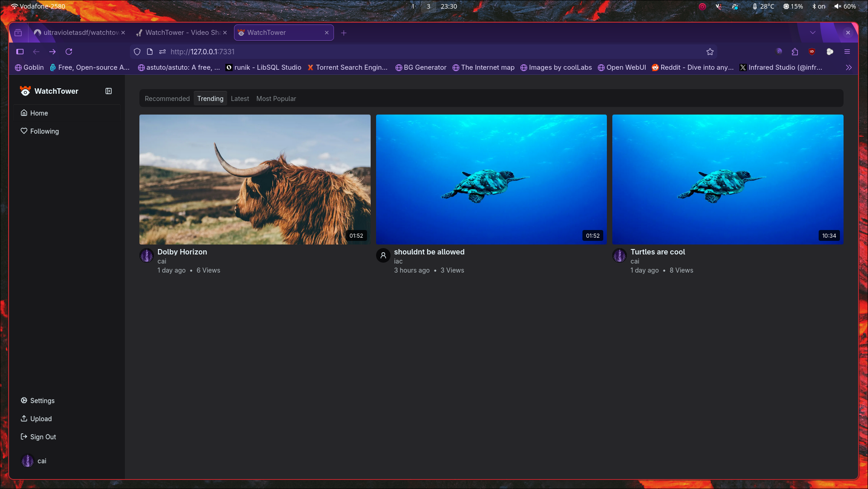Image resolution: width=868 pixels, height=489 pixels.
Task: Collapse the WatchTower sidebar panel icon
Action: 109,91
